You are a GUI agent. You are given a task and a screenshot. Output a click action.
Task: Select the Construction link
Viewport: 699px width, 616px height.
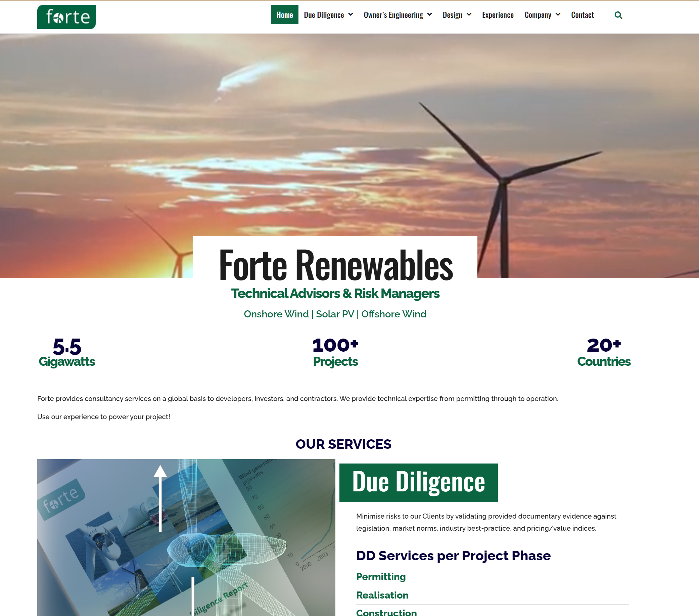click(x=386, y=613)
